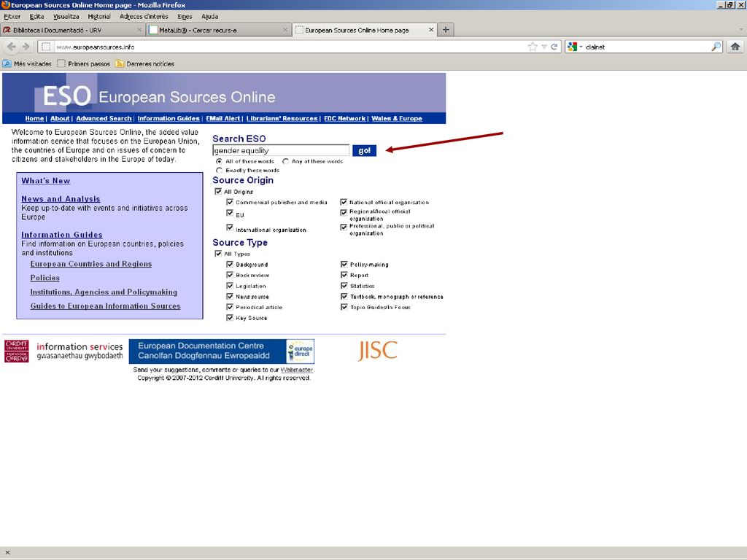Click the go! search button
Viewport: 747px width, 560px height.
[365, 150]
